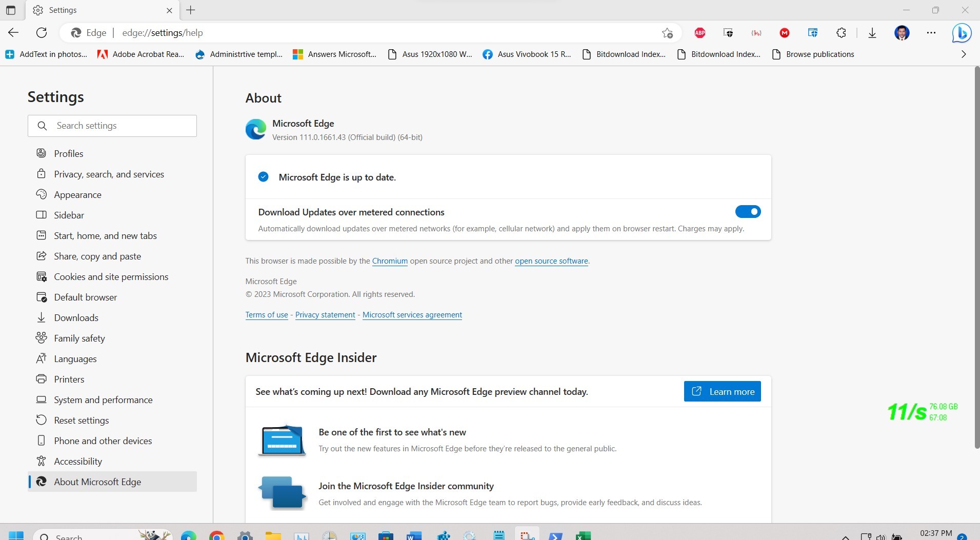
Task: Refresh the current page
Action: click(42, 33)
